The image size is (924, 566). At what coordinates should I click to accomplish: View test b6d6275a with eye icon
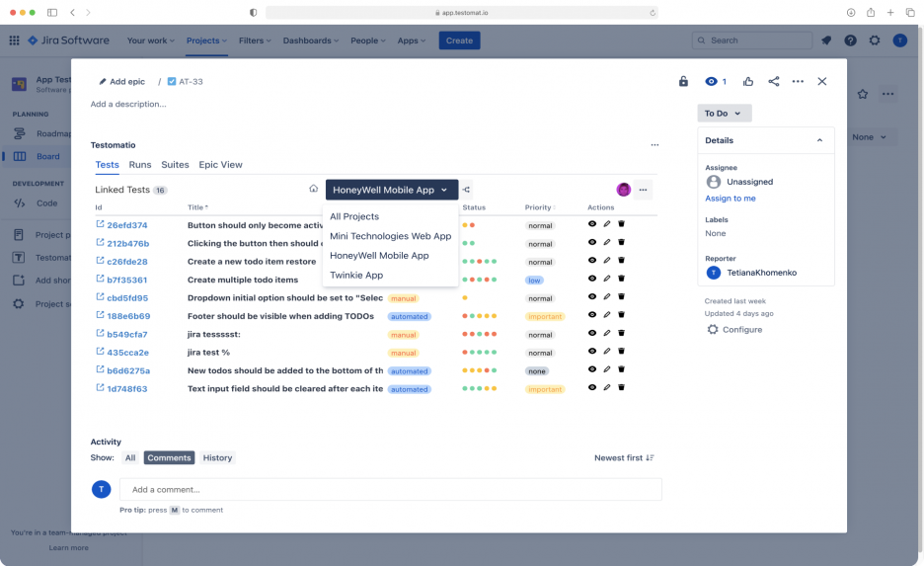592,369
